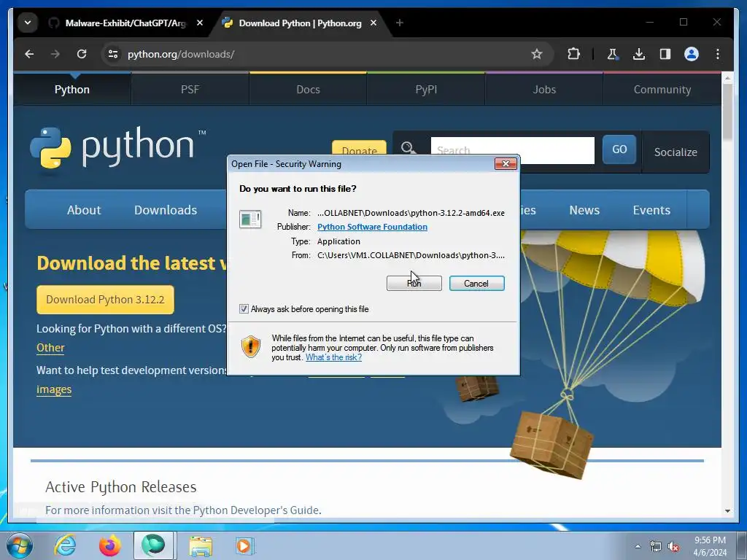Open the Downloads menu item
The image size is (747, 560).
(166, 210)
